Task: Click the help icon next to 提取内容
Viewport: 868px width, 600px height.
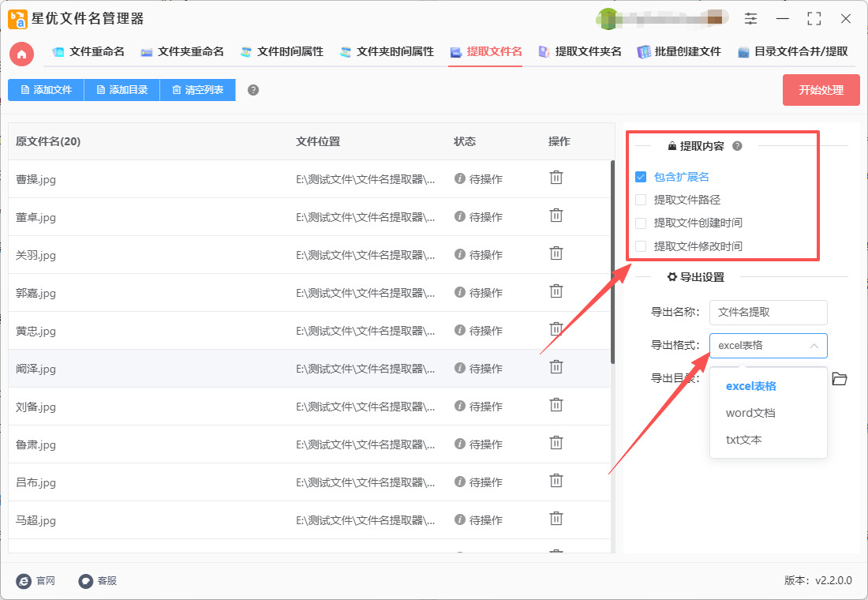Action: coord(737,146)
